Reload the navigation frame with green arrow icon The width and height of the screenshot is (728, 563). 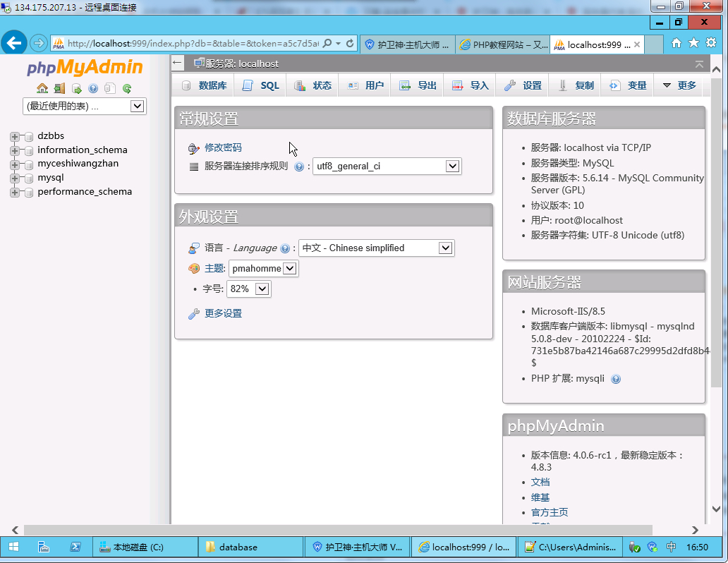pos(127,88)
